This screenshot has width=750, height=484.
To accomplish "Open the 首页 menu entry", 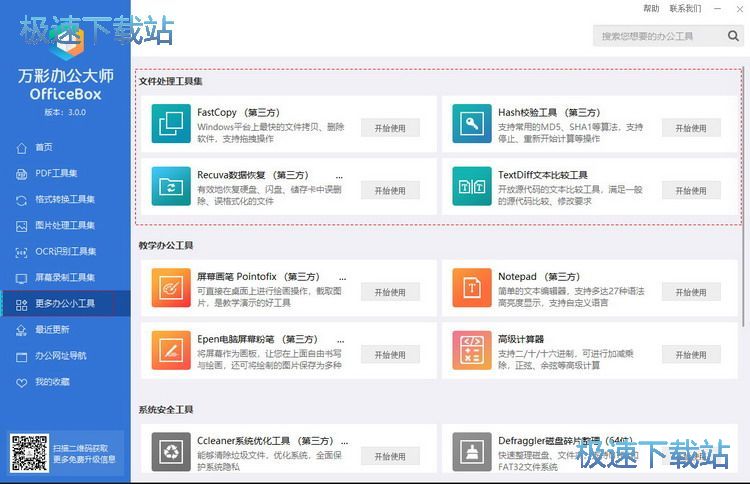I will (65, 147).
